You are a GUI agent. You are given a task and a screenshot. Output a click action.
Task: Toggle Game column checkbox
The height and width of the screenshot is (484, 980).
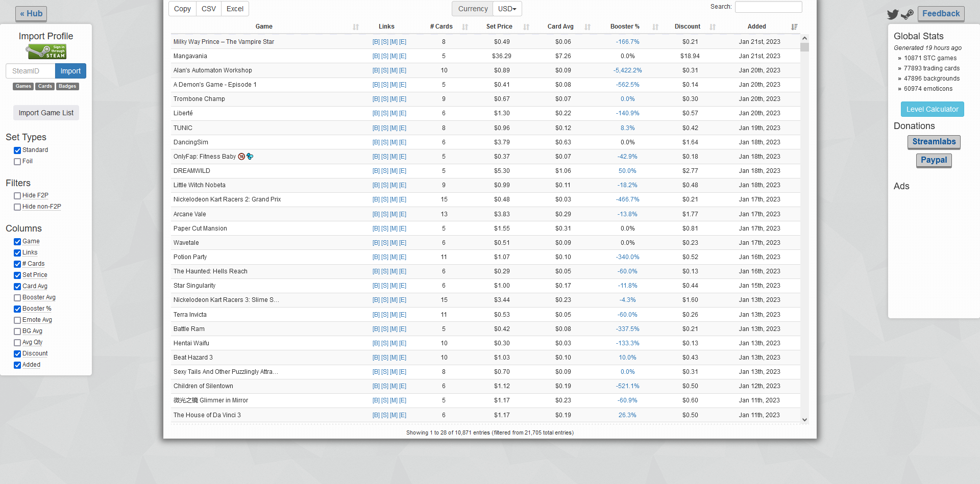[17, 242]
